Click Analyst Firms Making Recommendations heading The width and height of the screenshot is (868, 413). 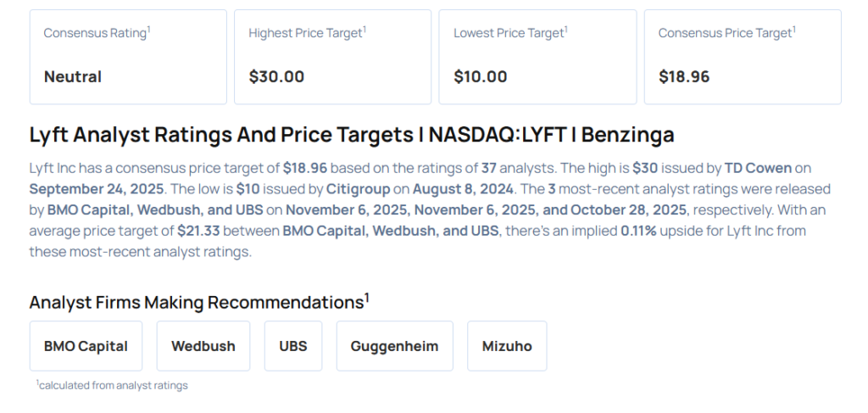coord(199,302)
